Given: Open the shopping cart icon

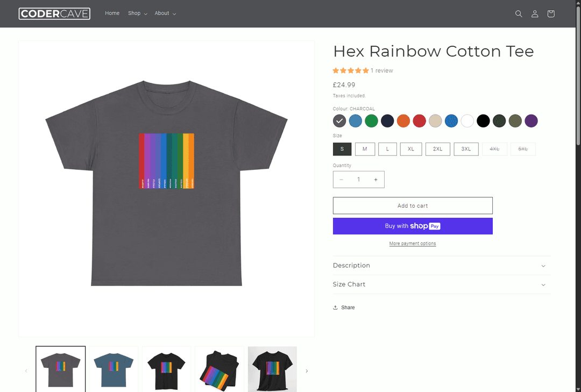Looking at the screenshot, I should (551, 13).
